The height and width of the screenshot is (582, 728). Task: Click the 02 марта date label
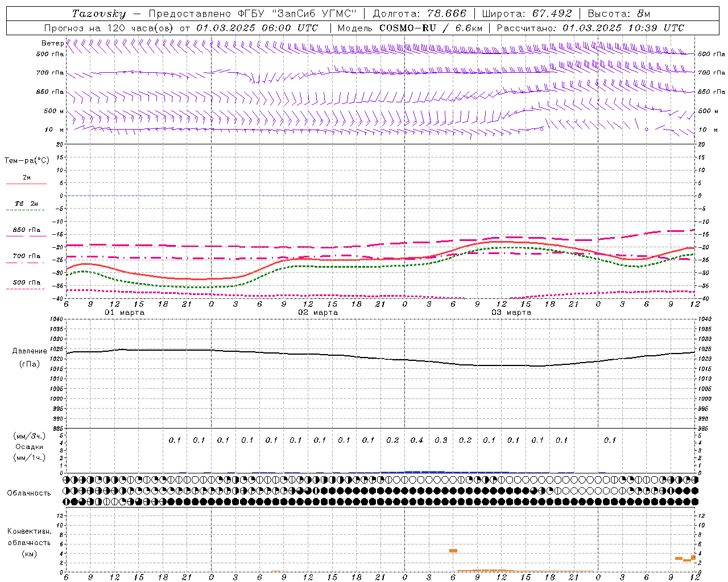318,313
